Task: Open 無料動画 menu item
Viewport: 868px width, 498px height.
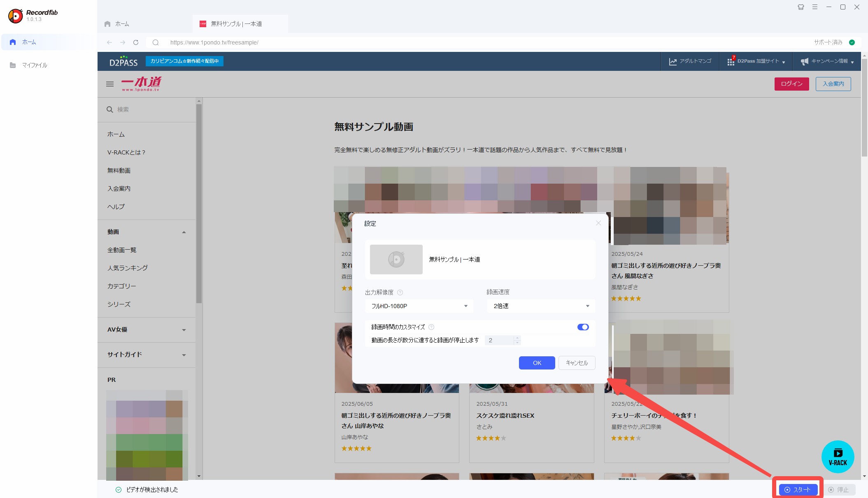Action: [x=119, y=171]
